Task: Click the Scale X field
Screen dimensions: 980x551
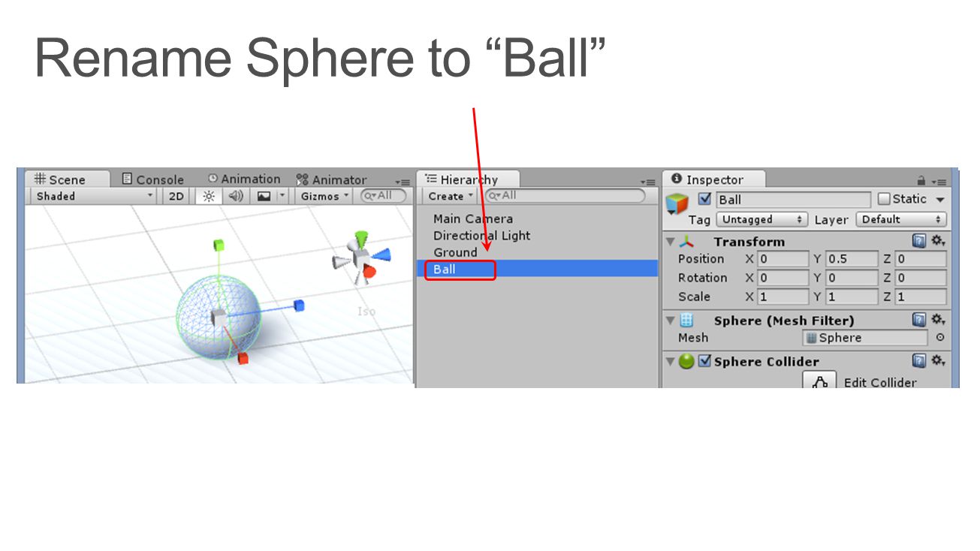Action: coord(783,297)
